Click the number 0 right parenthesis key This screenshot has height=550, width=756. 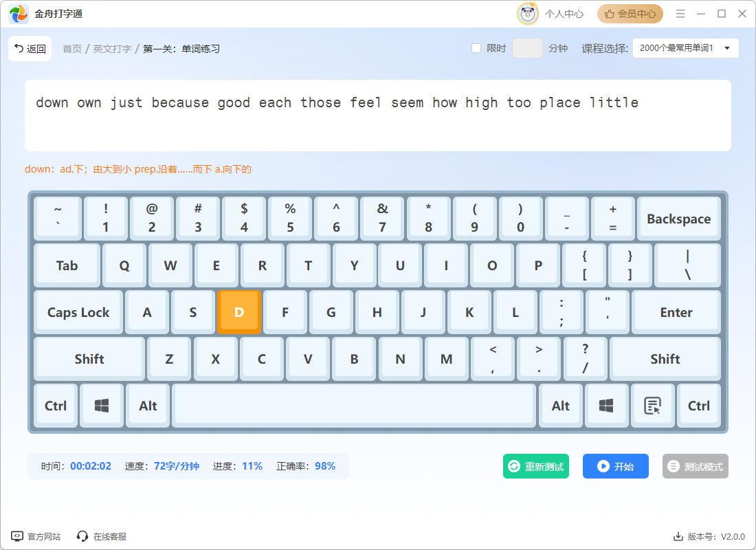click(x=521, y=219)
